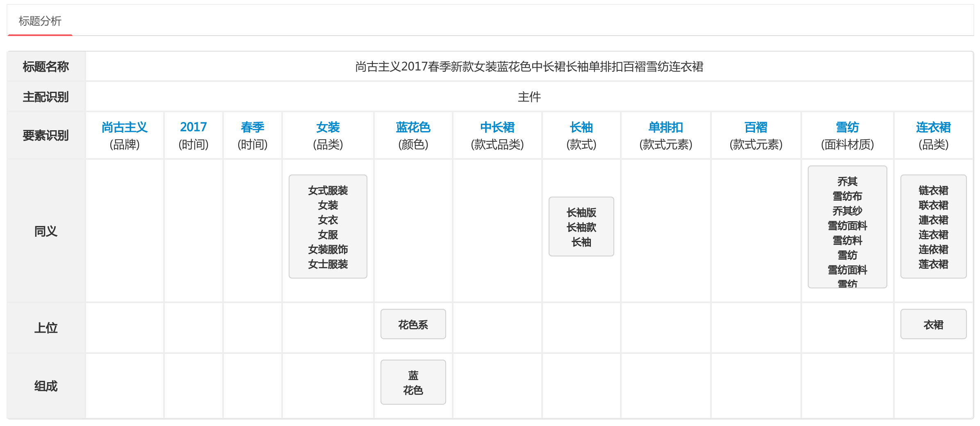980x426 pixels.
Task: Select the 雪纺布 synonym
Action: pos(848,196)
